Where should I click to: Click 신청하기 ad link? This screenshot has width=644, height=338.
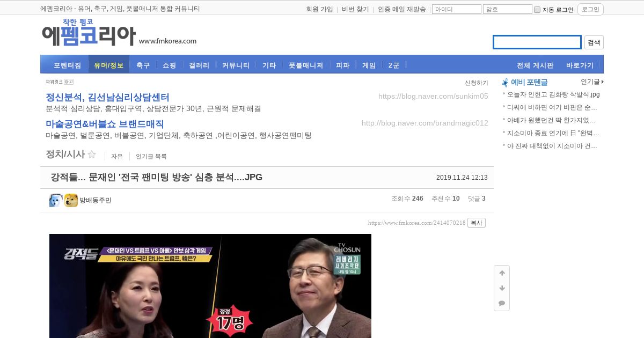[477, 83]
